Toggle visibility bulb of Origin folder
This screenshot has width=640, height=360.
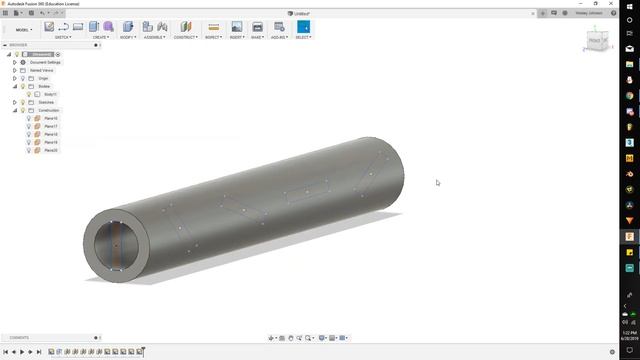click(23, 78)
